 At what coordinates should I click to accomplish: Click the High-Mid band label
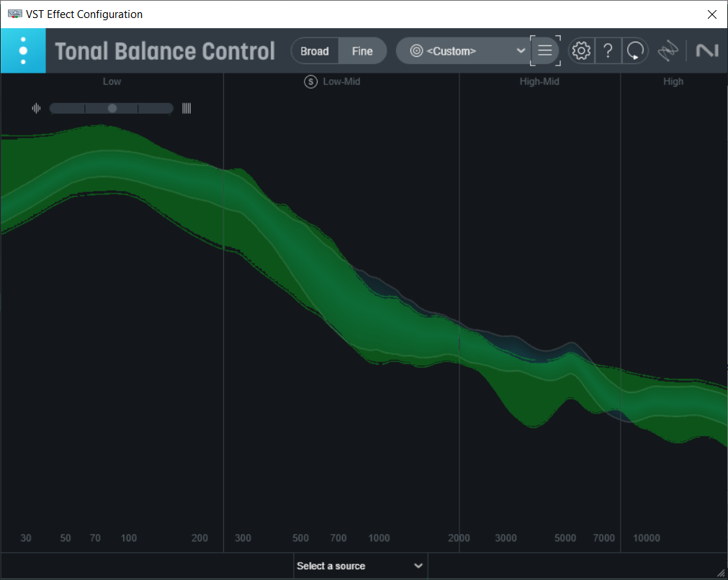pyautogui.click(x=539, y=81)
